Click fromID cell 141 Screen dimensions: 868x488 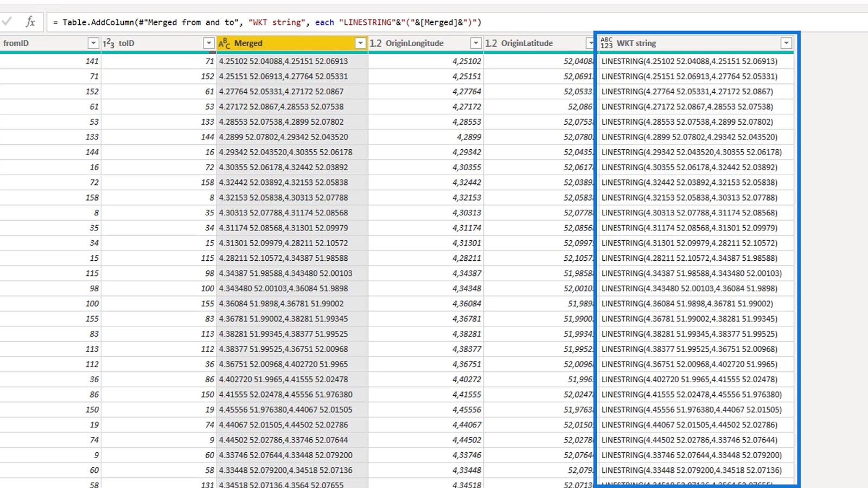click(x=50, y=61)
